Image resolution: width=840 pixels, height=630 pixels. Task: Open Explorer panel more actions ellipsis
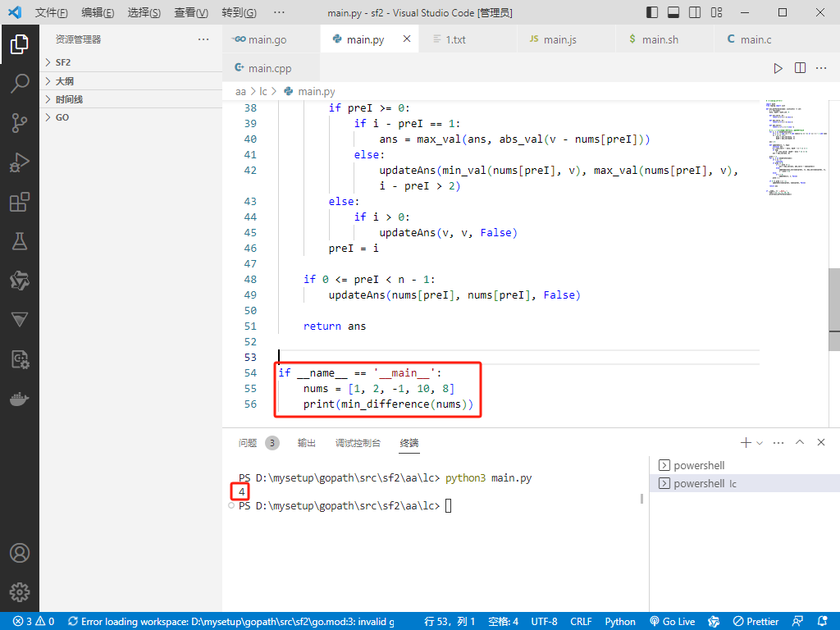click(203, 39)
